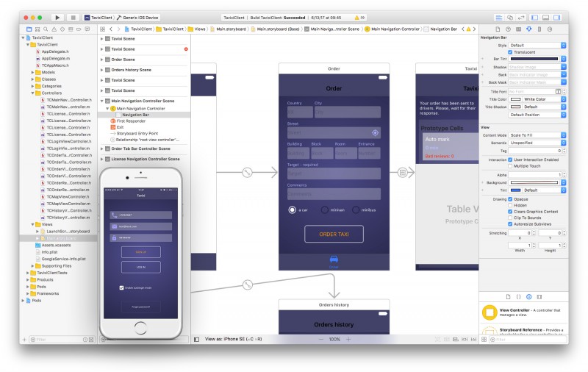Open the Semantic 'Unspecified' dropdown

pos(537,143)
